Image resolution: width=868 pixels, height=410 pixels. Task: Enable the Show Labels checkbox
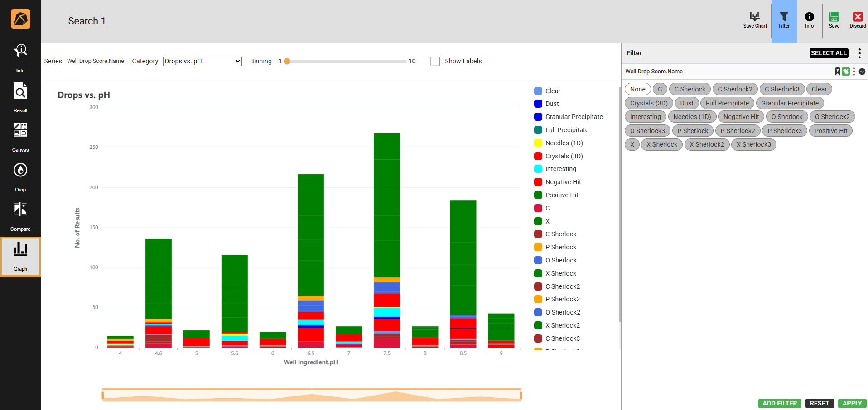(435, 61)
